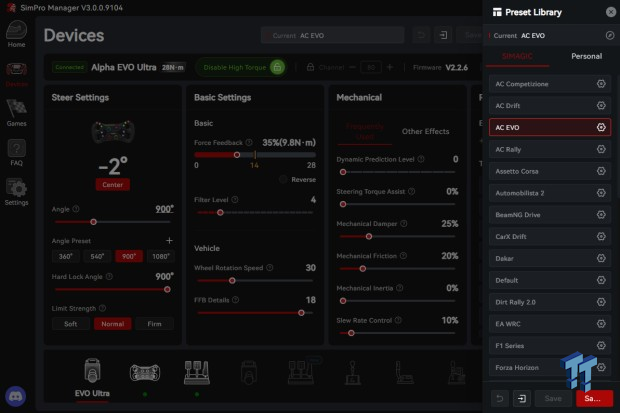Open the FAQ sidebar section
The height and width of the screenshot is (413, 620).
(x=16, y=153)
